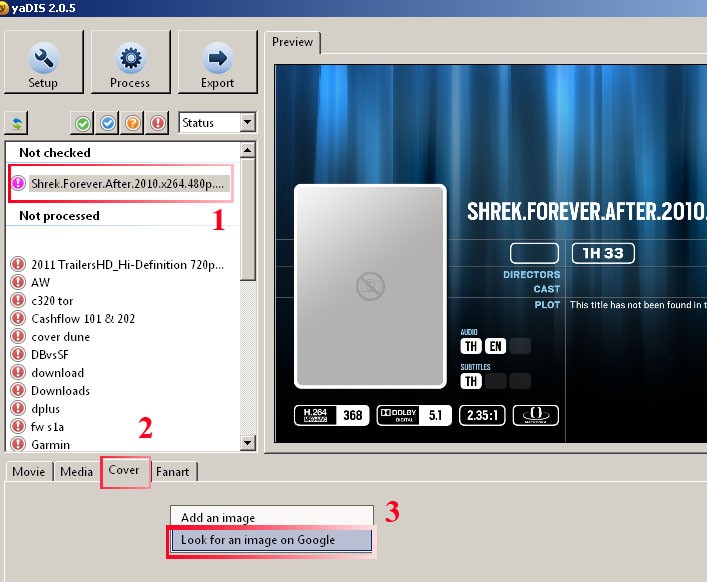Switch to the Cover tab

tap(124, 470)
